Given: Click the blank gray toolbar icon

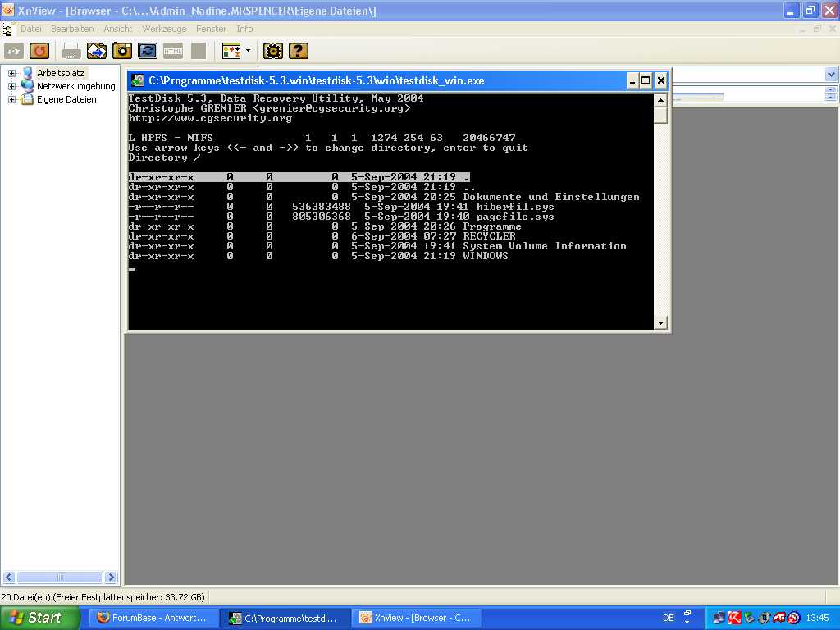Looking at the screenshot, I should 199,51.
